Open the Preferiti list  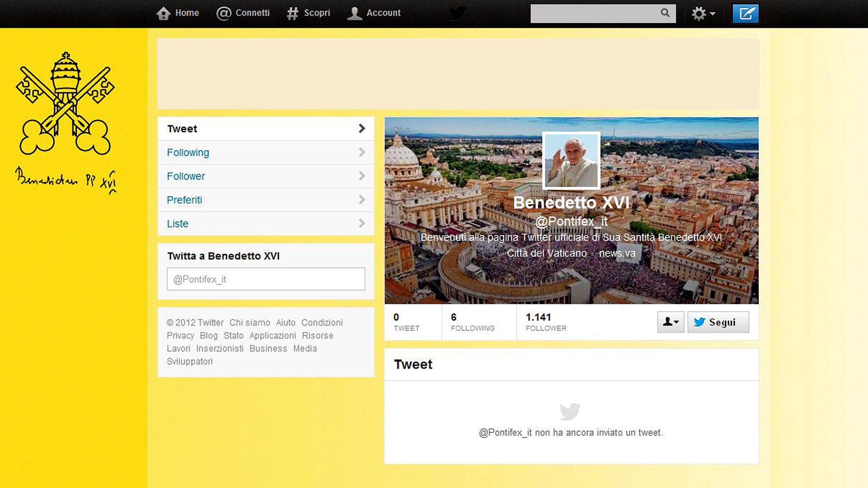pyautogui.click(x=266, y=200)
